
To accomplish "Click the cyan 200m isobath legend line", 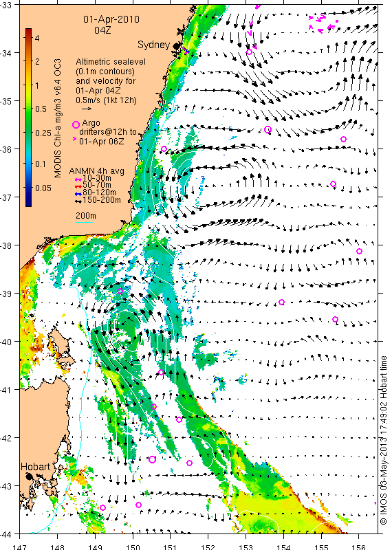I will (85, 222).
